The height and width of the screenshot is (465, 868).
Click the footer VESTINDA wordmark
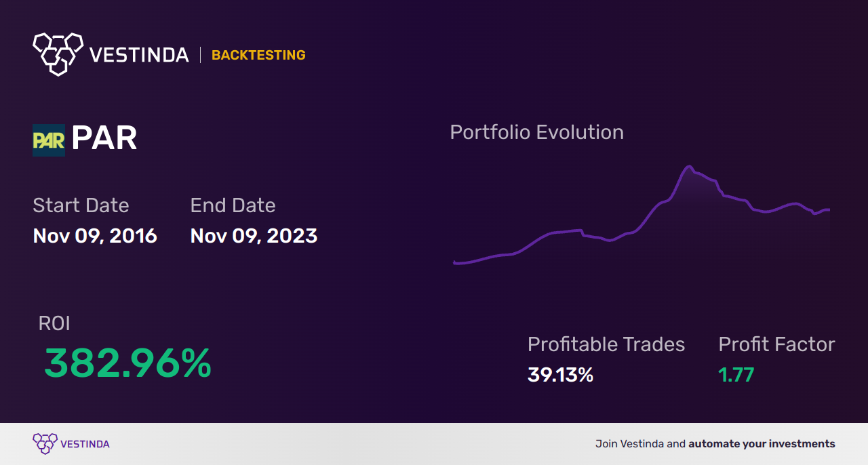pos(85,444)
